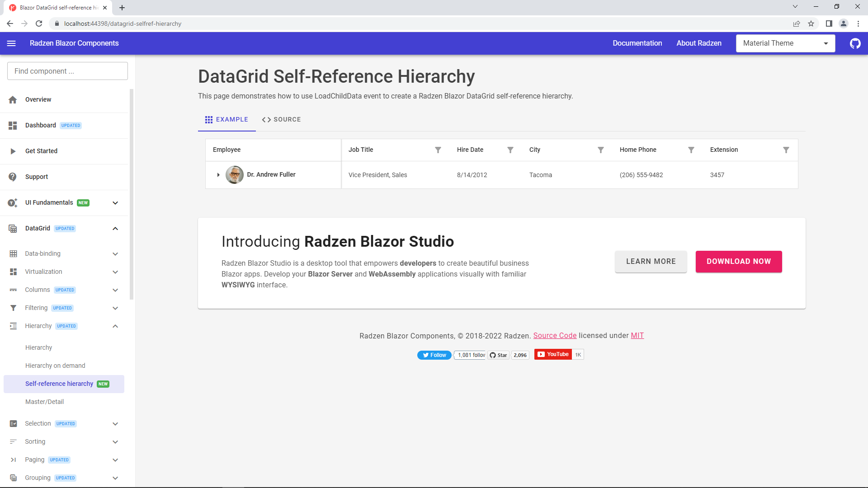Click the Support question mark icon
Viewport: 868px width, 488px height.
click(x=13, y=177)
